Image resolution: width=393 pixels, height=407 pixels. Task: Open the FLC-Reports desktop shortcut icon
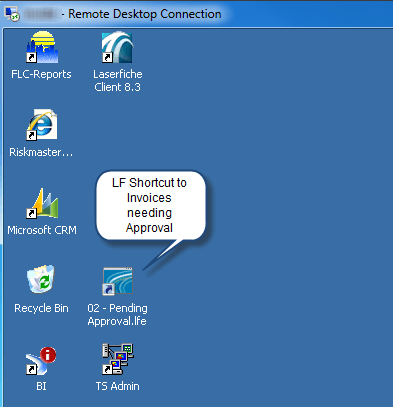[42, 47]
